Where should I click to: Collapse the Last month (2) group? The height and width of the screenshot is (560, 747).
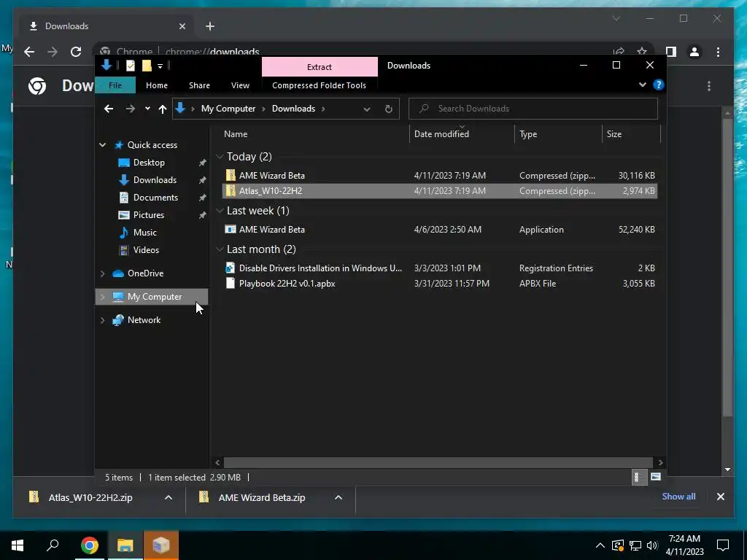click(220, 249)
